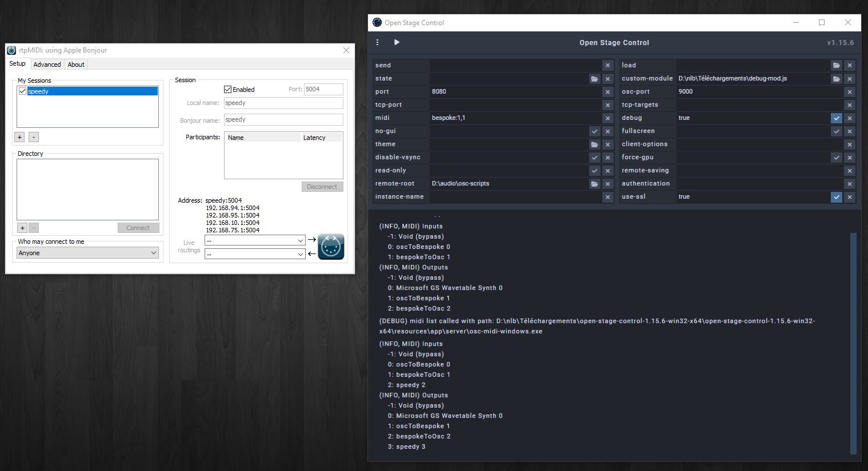Open the Open Stage Control three-dot menu
This screenshot has width=868, height=471.
click(377, 42)
